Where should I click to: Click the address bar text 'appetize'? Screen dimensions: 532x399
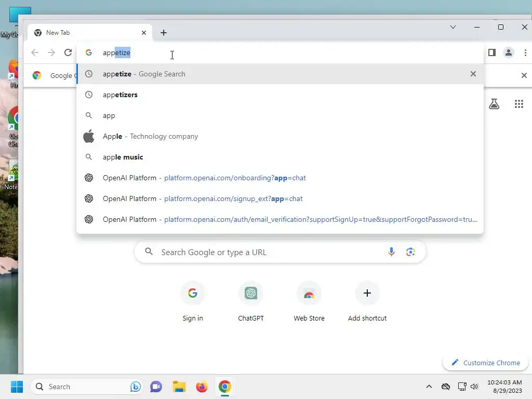click(116, 52)
